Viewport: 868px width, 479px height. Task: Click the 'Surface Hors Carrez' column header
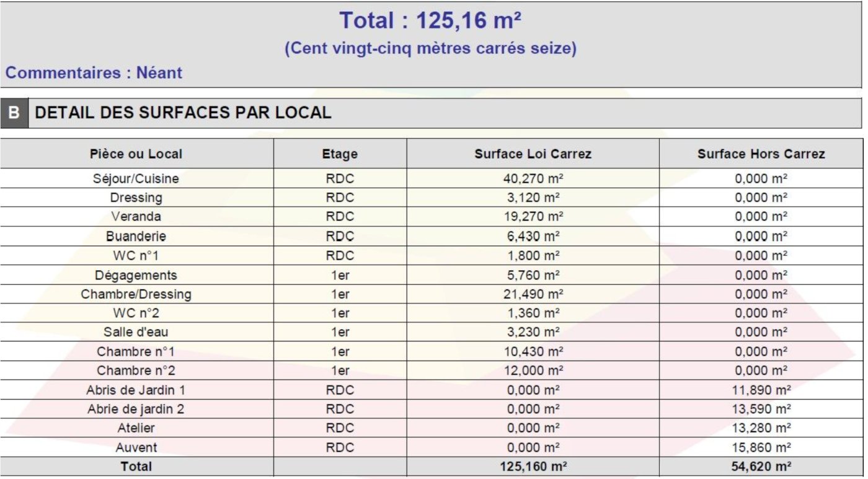click(x=761, y=154)
